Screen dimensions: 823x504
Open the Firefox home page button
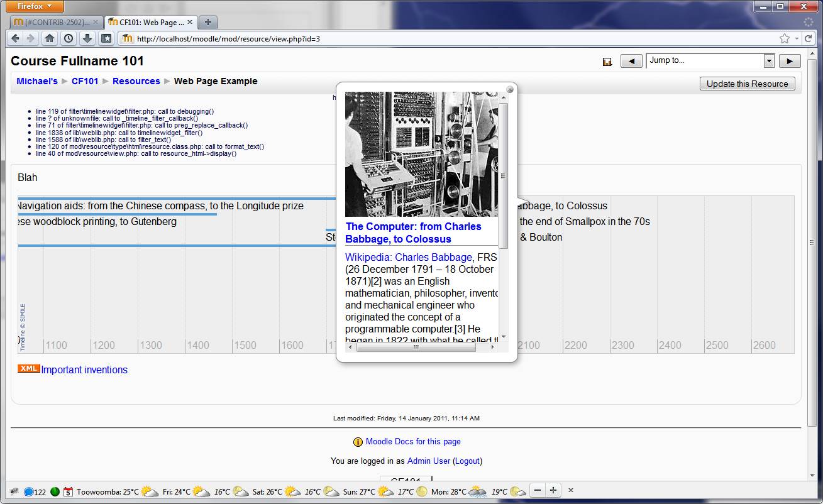50,38
